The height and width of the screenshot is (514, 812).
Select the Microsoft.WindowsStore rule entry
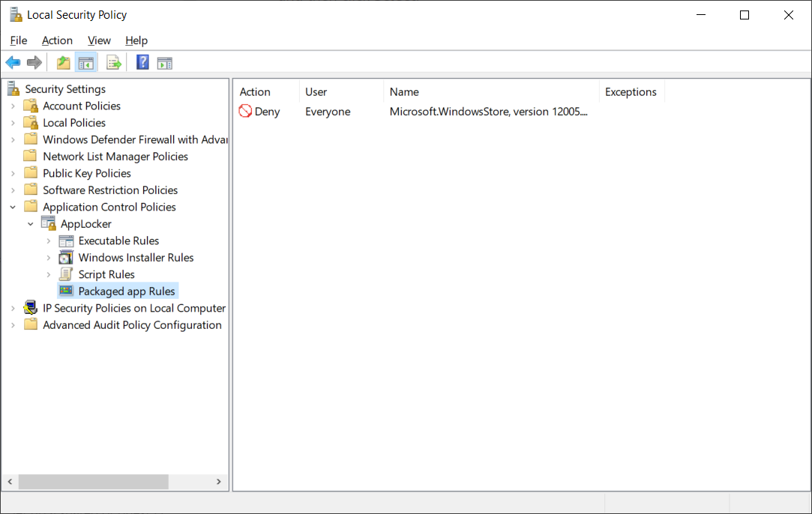(x=488, y=112)
